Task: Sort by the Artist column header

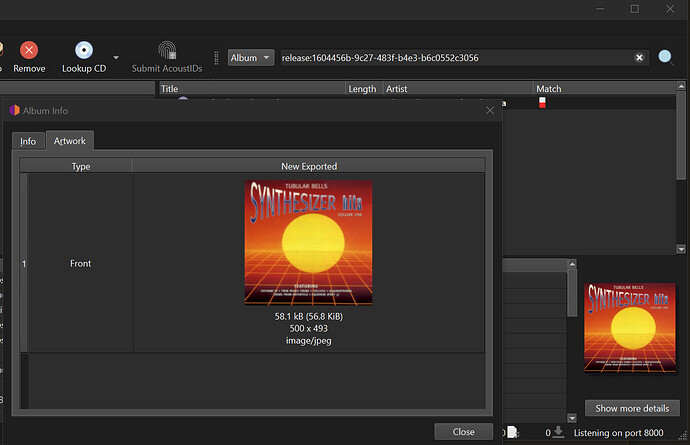Action: pos(458,88)
